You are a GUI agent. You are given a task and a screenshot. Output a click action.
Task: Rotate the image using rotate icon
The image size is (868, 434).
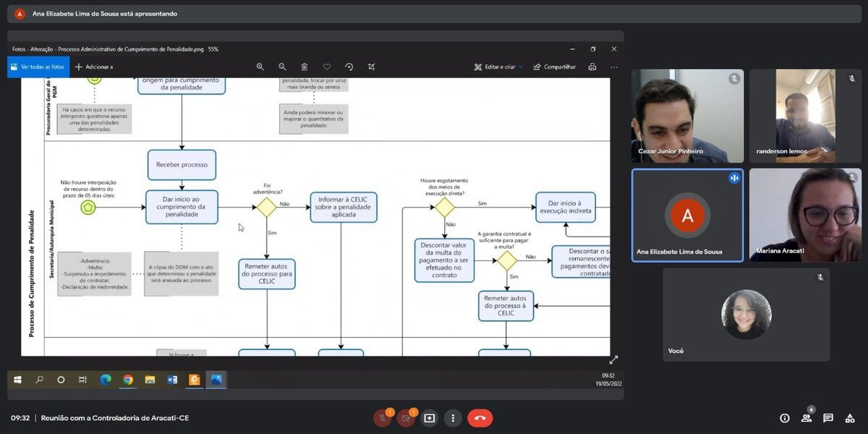click(349, 67)
